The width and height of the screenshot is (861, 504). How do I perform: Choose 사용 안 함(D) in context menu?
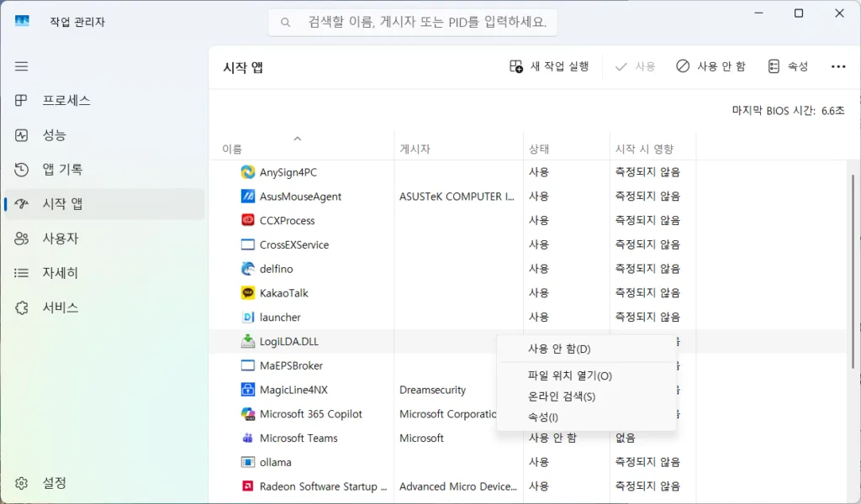click(586, 349)
